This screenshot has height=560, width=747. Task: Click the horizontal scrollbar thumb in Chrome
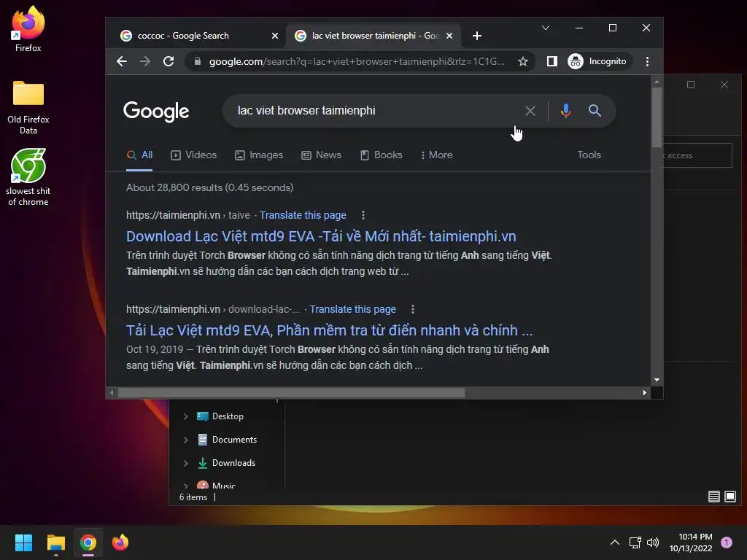point(291,393)
